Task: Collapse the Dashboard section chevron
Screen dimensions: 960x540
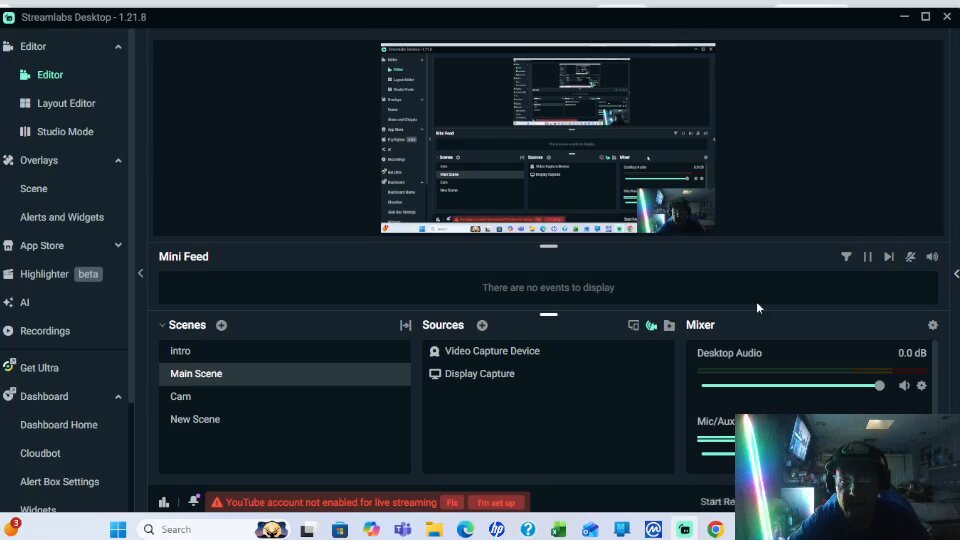Action: [x=118, y=397]
